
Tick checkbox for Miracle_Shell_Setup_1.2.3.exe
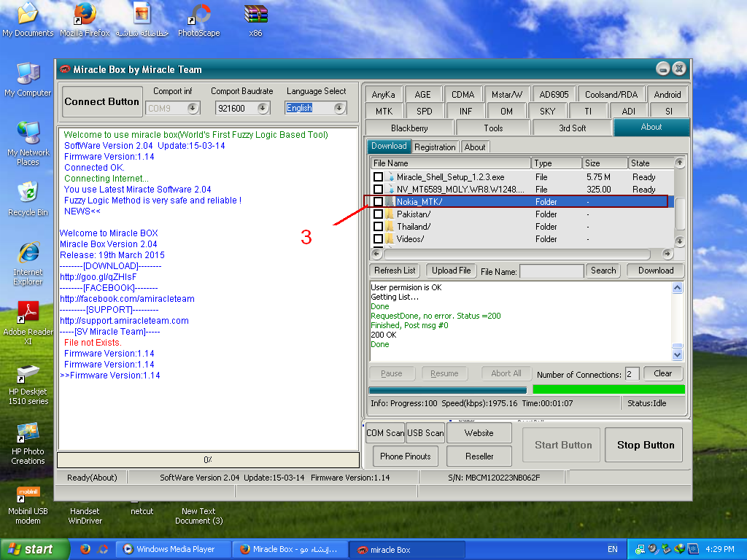(x=378, y=176)
